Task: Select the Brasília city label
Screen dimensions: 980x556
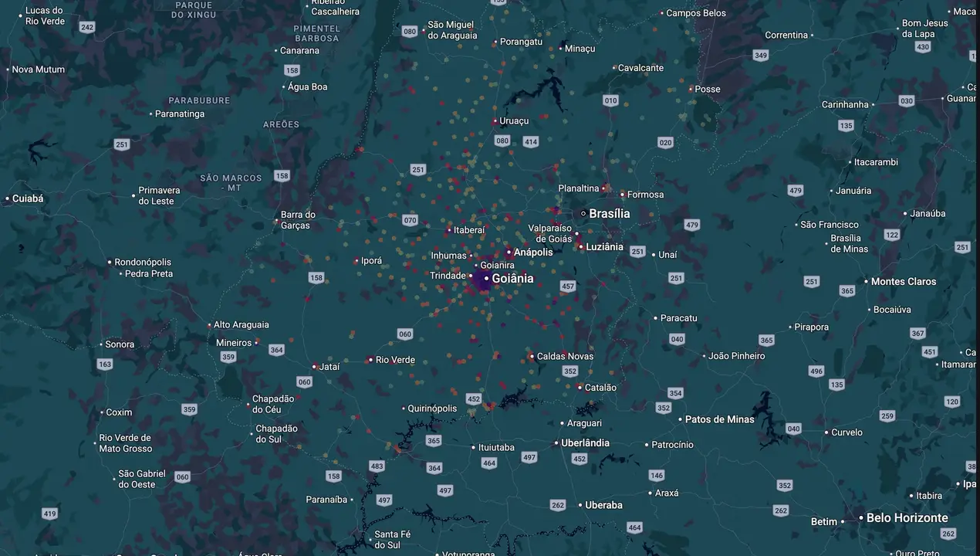Action: [610, 213]
